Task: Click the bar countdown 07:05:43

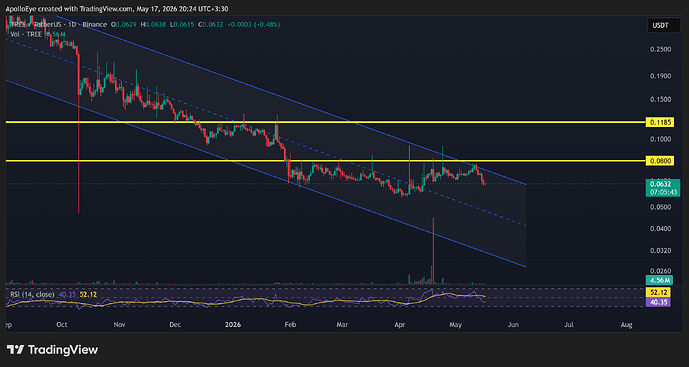Action: coord(663,192)
